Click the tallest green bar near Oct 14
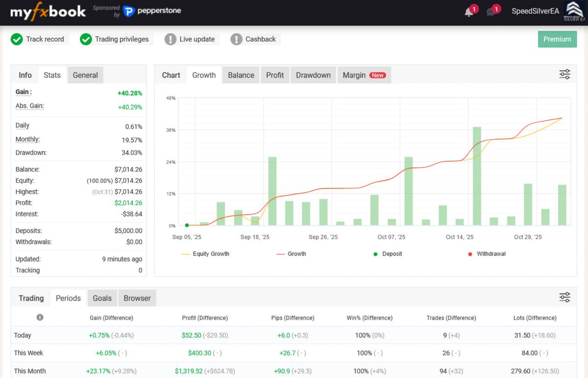Screen dimensions: 588x378 (x=477, y=176)
